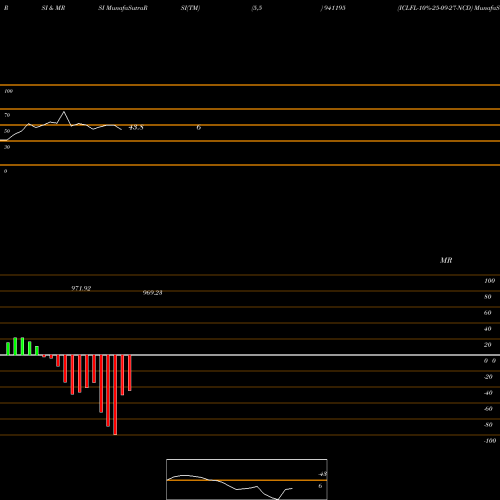Click the RSI axis label '70'

click(7, 115)
